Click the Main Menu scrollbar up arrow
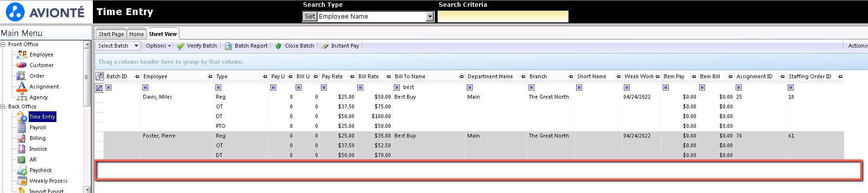The image size is (868, 193). 87,44
